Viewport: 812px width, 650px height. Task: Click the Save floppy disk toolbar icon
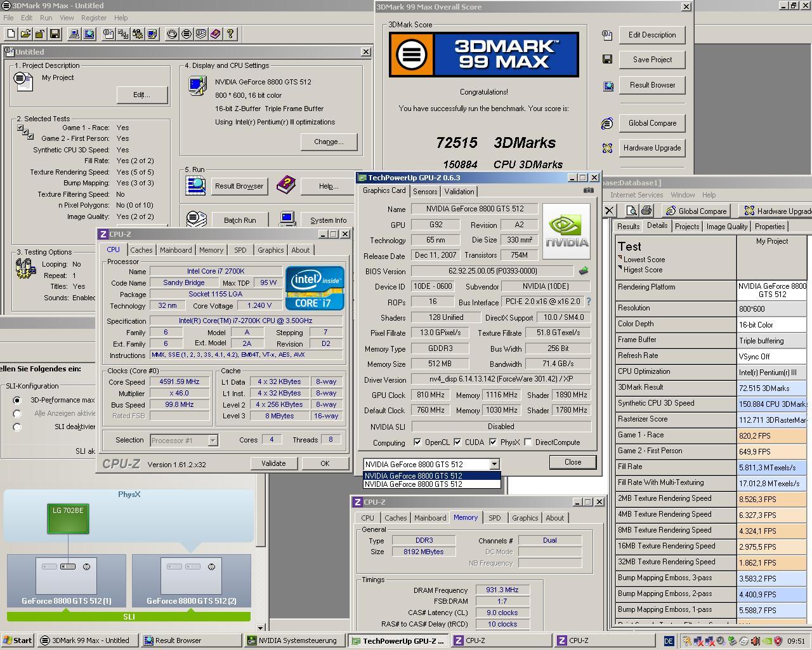(x=55, y=34)
